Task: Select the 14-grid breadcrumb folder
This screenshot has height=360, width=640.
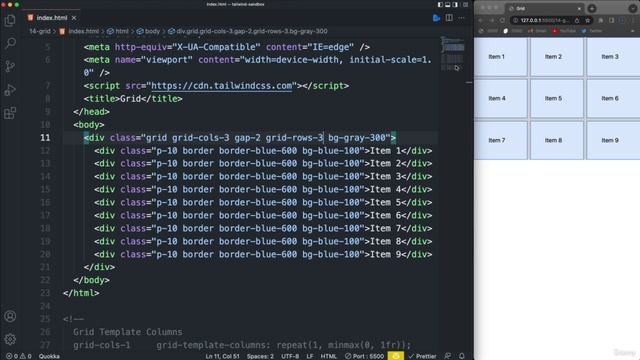Action: tap(40, 31)
